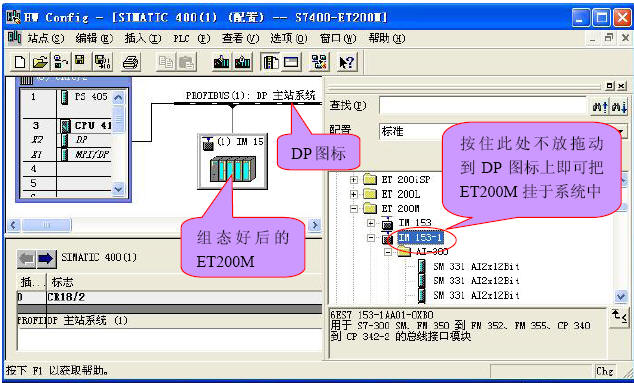Collapse the ET 200M folder
Viewport: 634px width, 383px height.
(354, 209)
